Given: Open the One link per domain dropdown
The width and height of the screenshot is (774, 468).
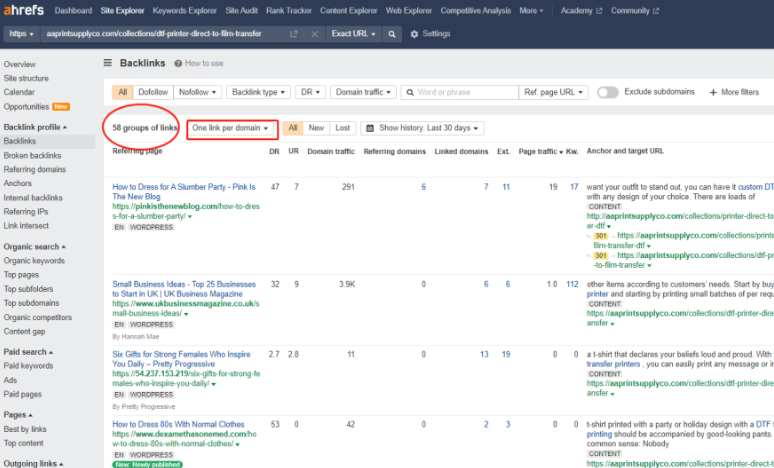Looking at the screenshot, I should coord(231,128).
